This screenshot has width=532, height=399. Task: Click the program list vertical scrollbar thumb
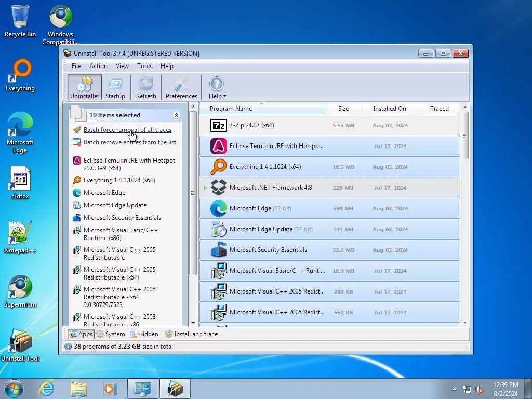tap(465, 136)
